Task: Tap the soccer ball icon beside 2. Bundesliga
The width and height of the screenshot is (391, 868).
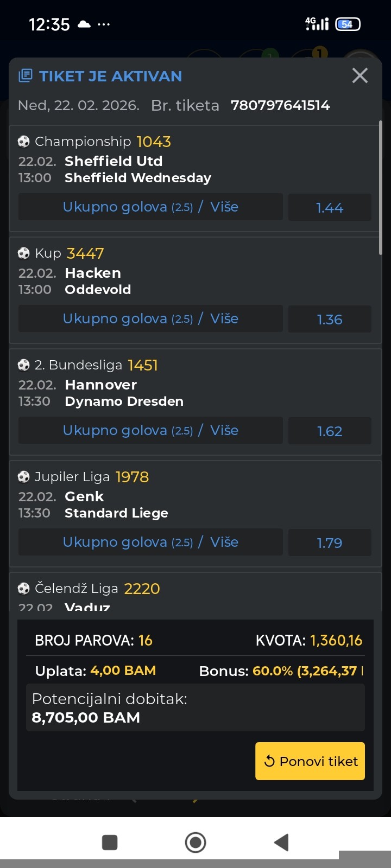Action: [x=24, y=365]
